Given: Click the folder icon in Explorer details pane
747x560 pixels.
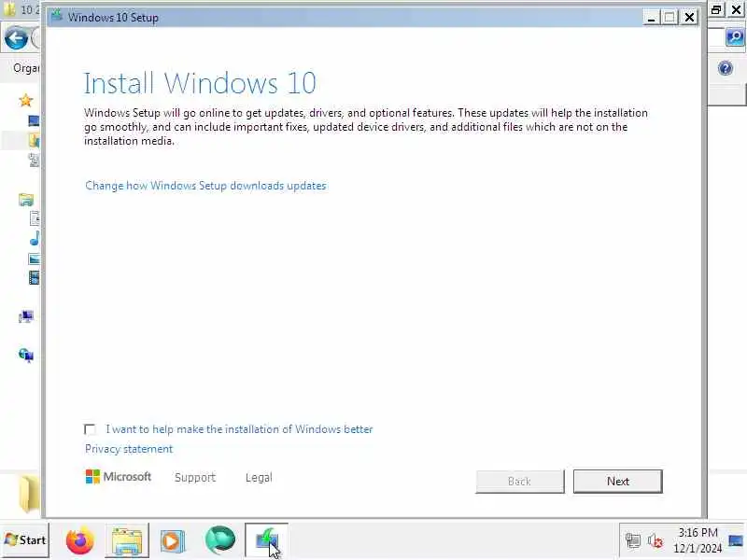Looking at the screenshot, I should pyautogui.click(x=30, y=494).
